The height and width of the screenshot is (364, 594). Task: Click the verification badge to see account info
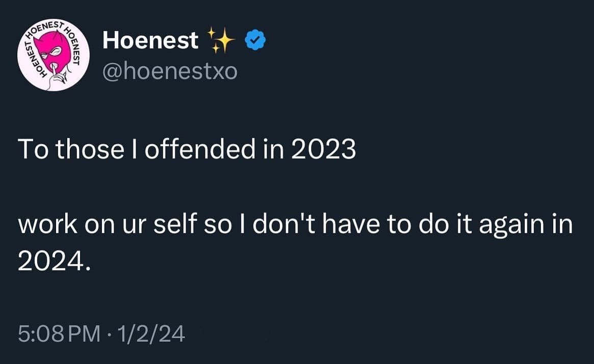point(254,39)
